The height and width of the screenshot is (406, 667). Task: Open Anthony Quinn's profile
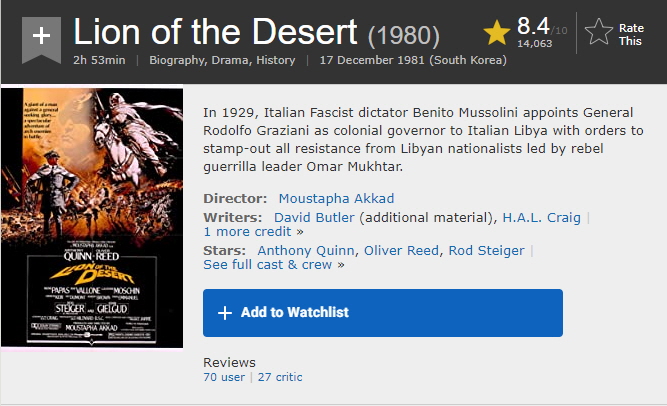coord(306,250)
